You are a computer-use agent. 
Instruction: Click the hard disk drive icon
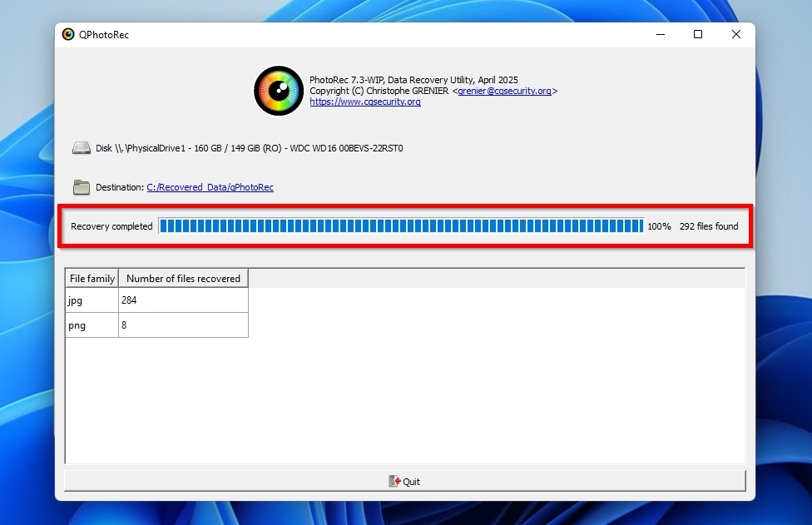click(82, 148)
